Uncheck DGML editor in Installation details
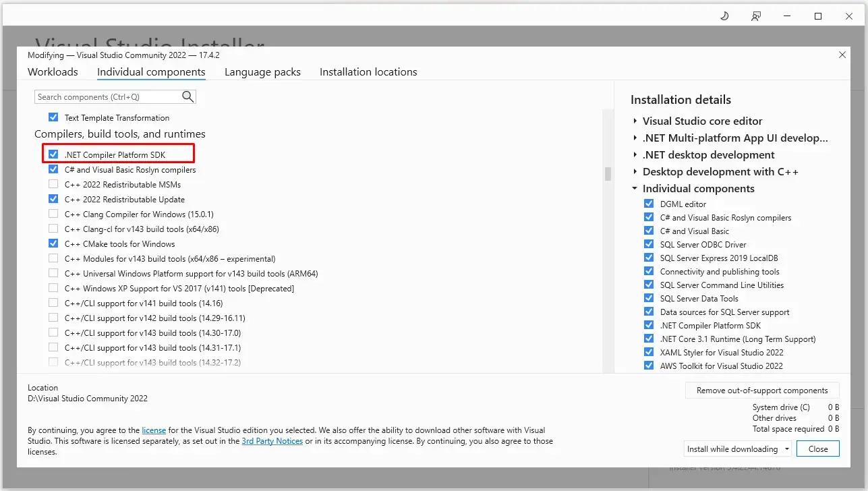Screen dimensions: 868x491 [x=649, y=204]
